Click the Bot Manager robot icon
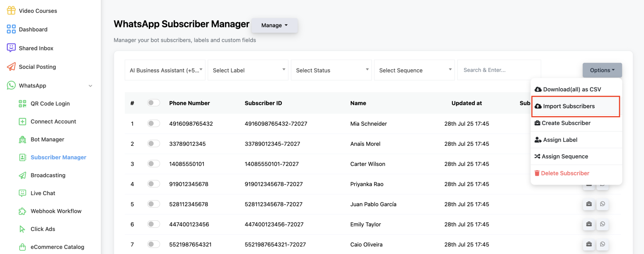The image size is (644, 254). tap(22, 139)
